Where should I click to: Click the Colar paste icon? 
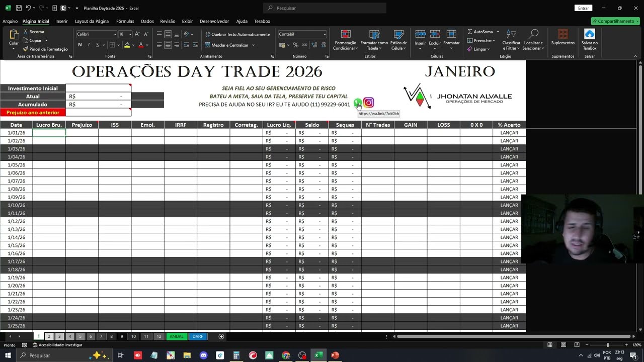coord(14,35)
